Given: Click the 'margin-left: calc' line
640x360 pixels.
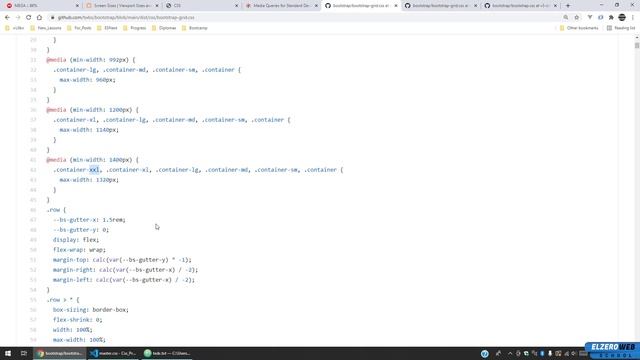Looking at the screenshot, I should [x=124, y=280].
